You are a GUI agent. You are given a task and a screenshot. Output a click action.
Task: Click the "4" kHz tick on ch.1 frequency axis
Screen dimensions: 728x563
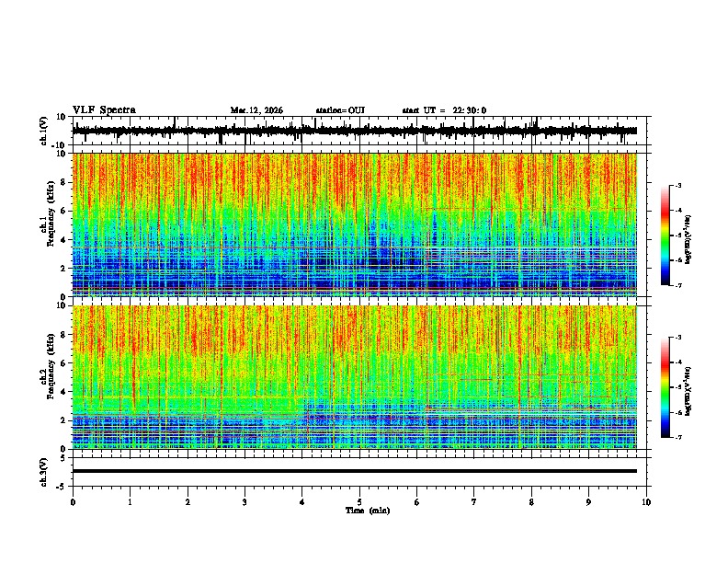click(x=63, y=240)
